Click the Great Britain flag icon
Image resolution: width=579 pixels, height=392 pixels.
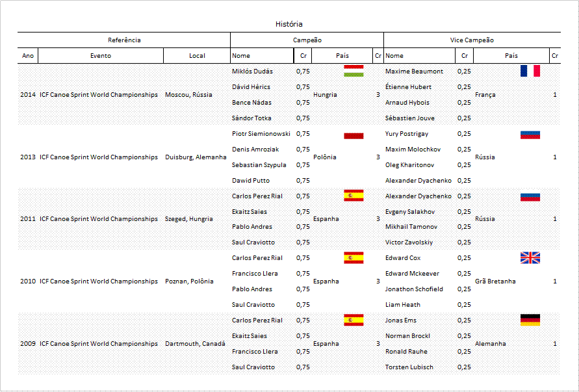(530, 258)
